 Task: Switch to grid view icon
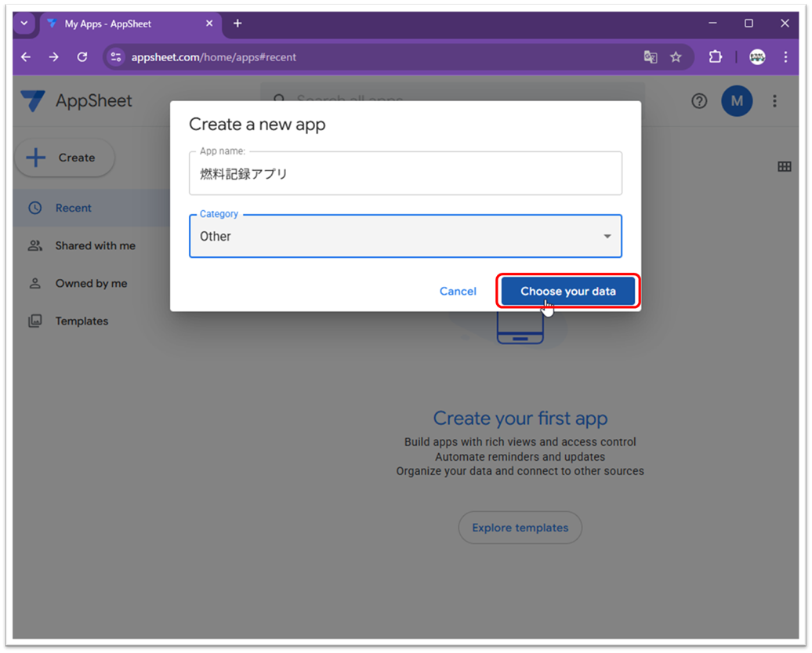[784, 166]
